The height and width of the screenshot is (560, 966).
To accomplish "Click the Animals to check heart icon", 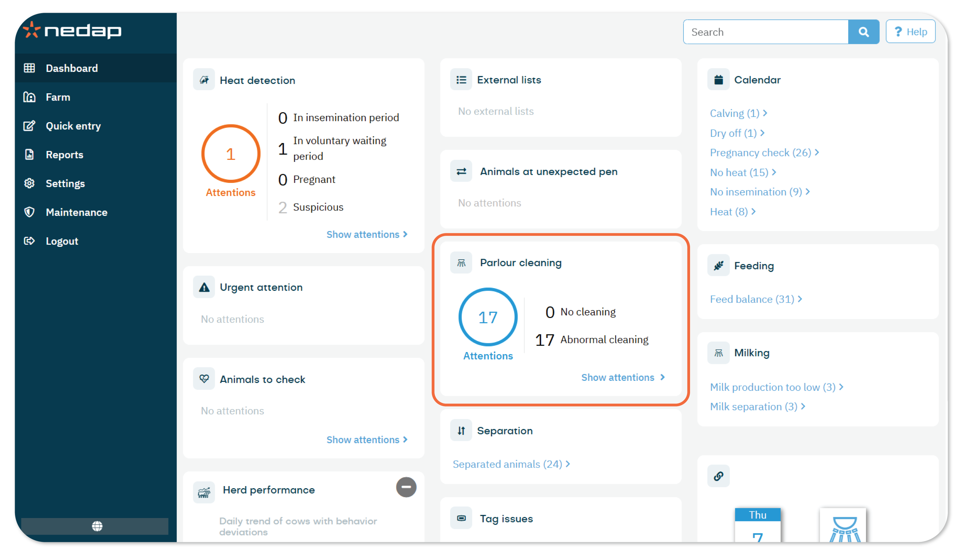I will 204,379.
